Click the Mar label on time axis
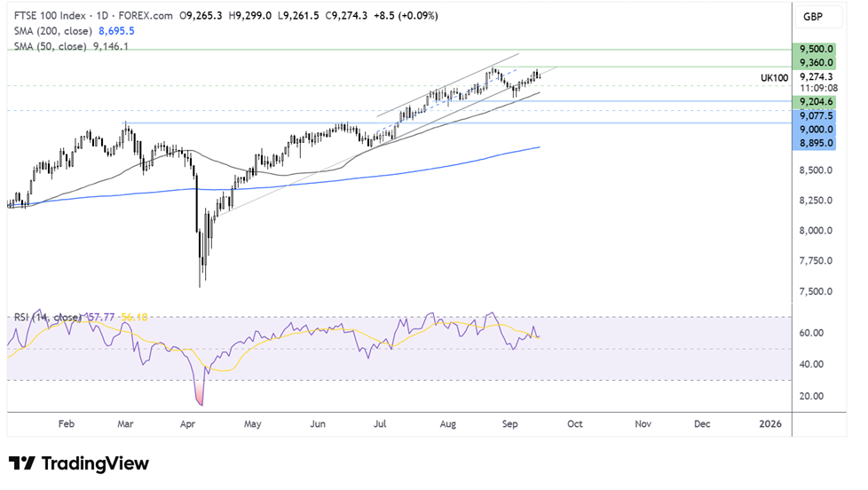This screenshot has width=868, height=490. pyautogui.click(x=125, y=424)
